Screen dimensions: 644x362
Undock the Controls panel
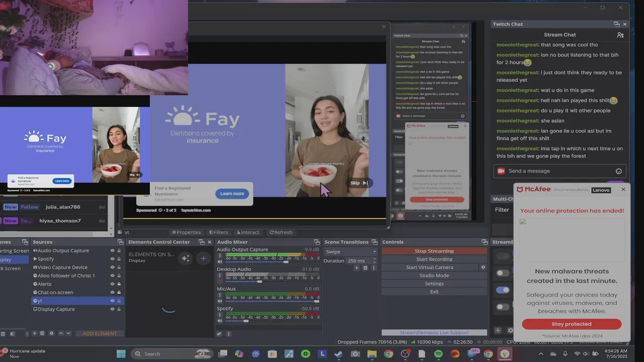click(x=484, y=242)
